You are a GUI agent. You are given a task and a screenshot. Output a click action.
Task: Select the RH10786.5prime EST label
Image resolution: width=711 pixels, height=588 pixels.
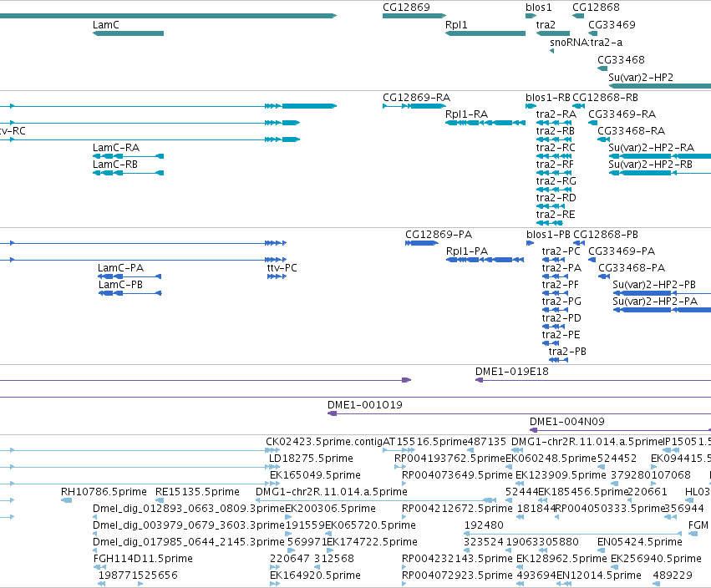(104, 492)
